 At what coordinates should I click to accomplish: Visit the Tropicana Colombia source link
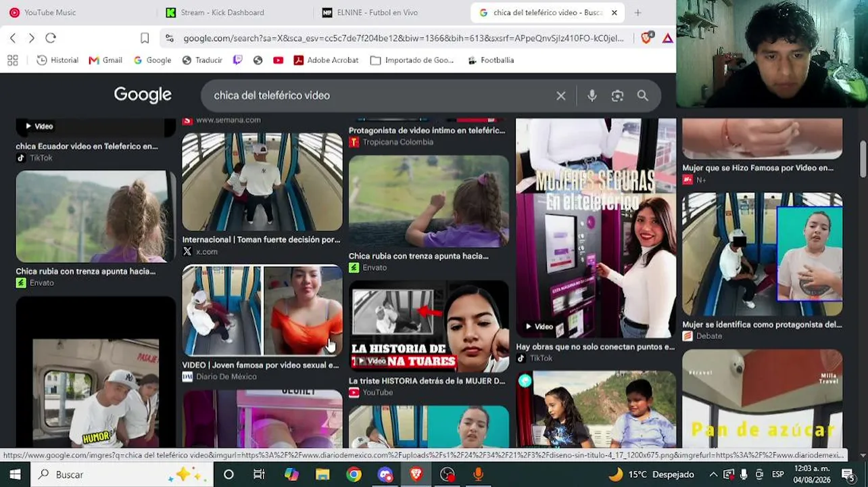click(391, 142)
